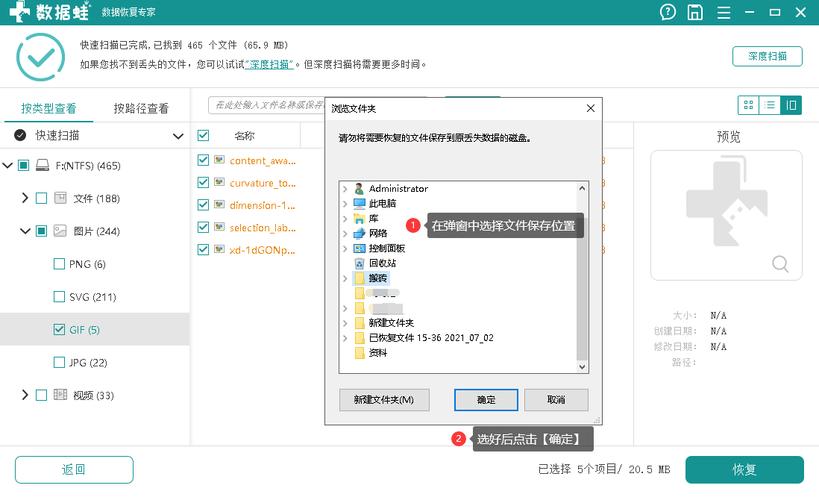819x500 pixels.
Task: Switch to thumbnail grid view icon
Action: (748, 105)
